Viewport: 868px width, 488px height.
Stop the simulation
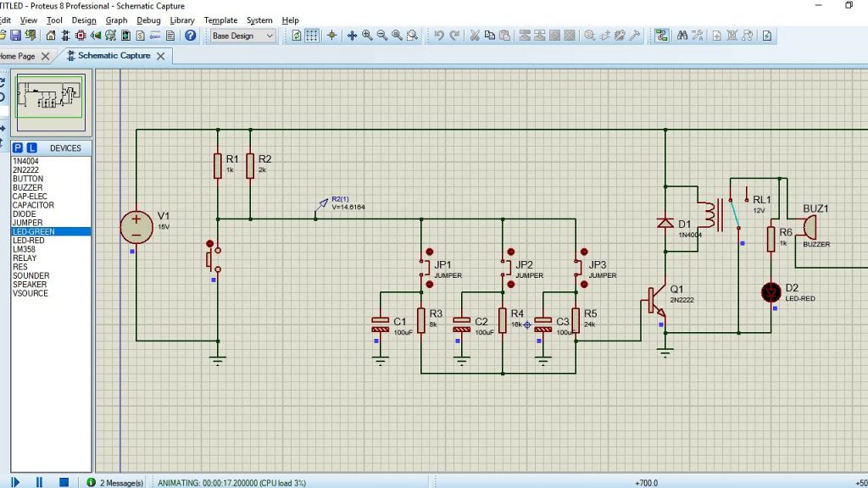64,482
